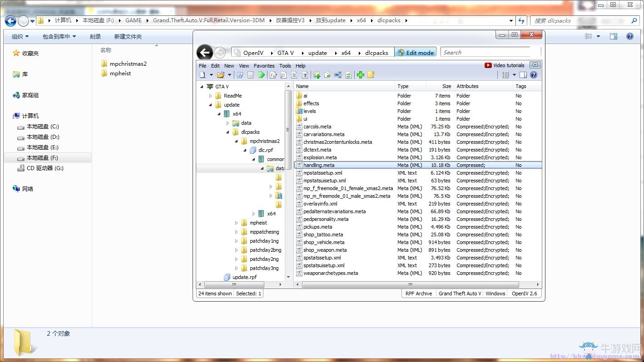
Task: Click the Edit document pencil icon in toolbar
Action: (x=273, y=75)
